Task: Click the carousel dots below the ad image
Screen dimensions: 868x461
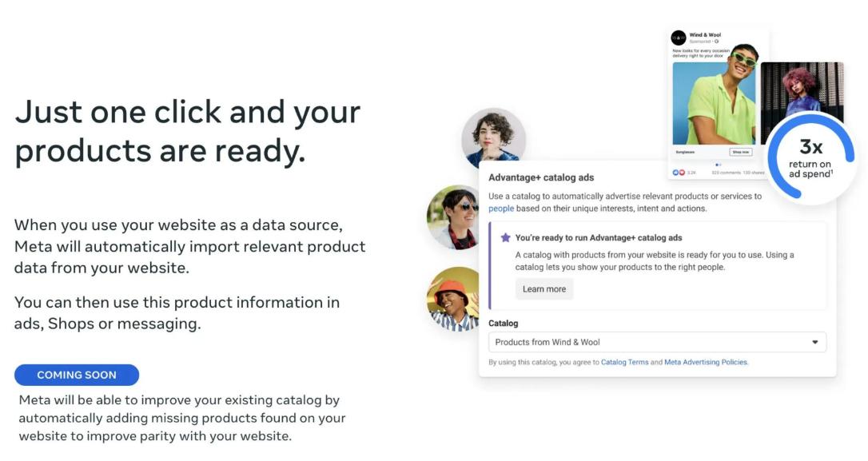Action: tap(718, 165)
